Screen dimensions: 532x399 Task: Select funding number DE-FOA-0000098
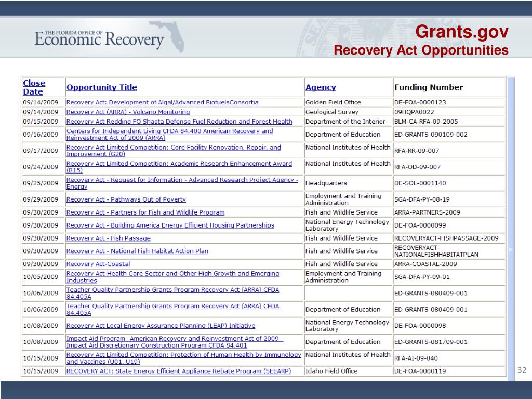pos(420,326)
